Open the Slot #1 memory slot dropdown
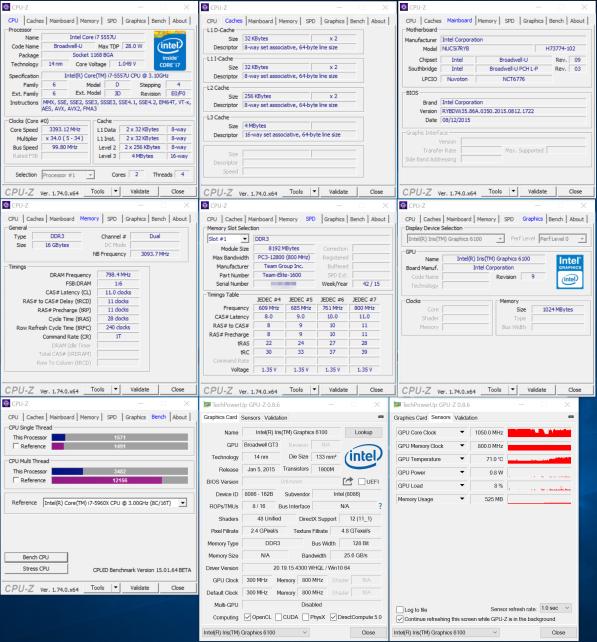The image size is (597, 642). point(228,239)
